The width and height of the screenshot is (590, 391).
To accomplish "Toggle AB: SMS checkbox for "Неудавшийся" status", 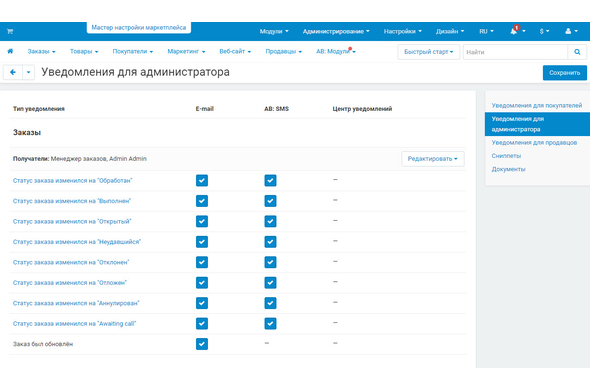I will tap(270, 242).
